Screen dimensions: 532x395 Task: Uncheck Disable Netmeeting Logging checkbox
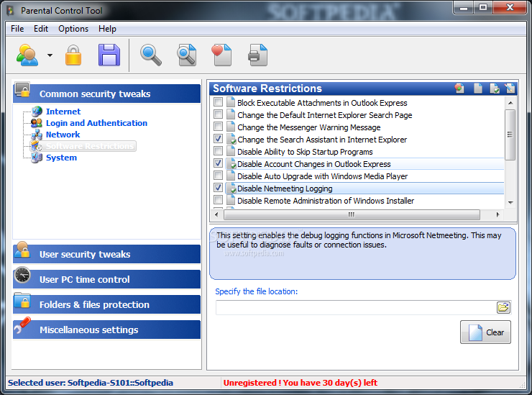click(x=218, y=188)
